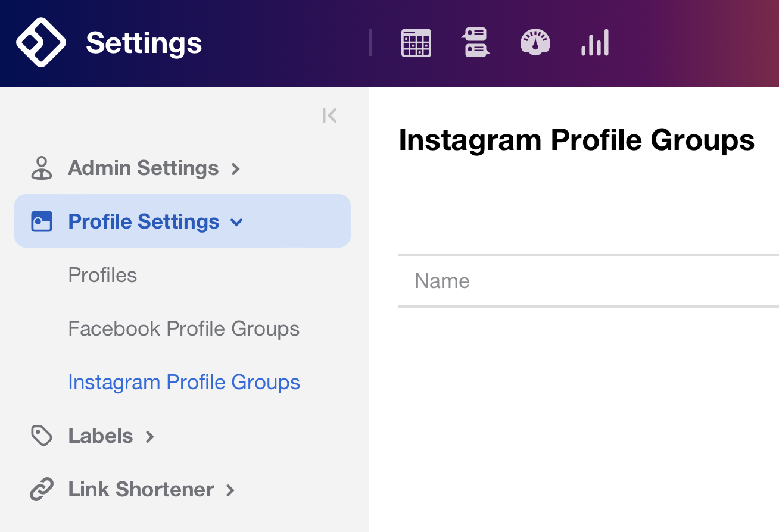Expand the Admin Settings section
Image resolution: width=779 pixels, height=532 pixels.
click(236, 169)
